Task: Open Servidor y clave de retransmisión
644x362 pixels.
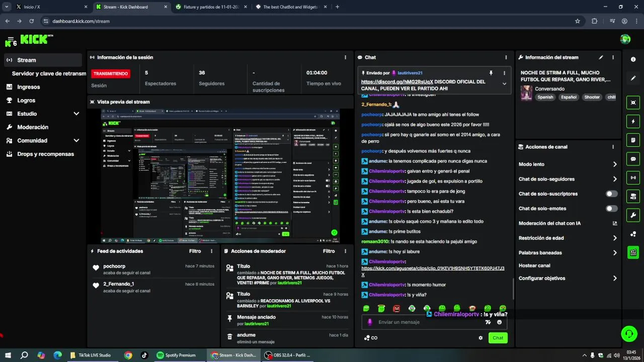Action: click(x=49, y=73)
